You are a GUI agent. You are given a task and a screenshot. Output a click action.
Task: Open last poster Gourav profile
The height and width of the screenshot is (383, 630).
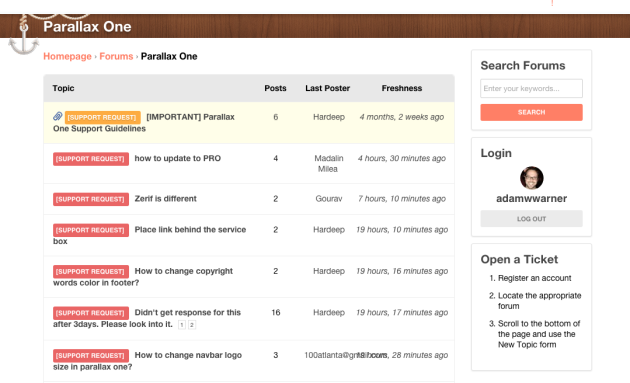(329, 199)
